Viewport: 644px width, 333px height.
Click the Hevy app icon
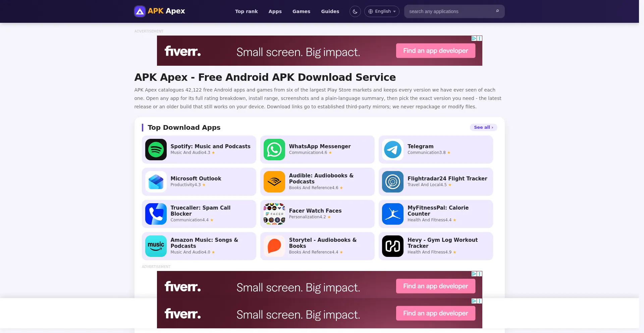tap(393, 246)
